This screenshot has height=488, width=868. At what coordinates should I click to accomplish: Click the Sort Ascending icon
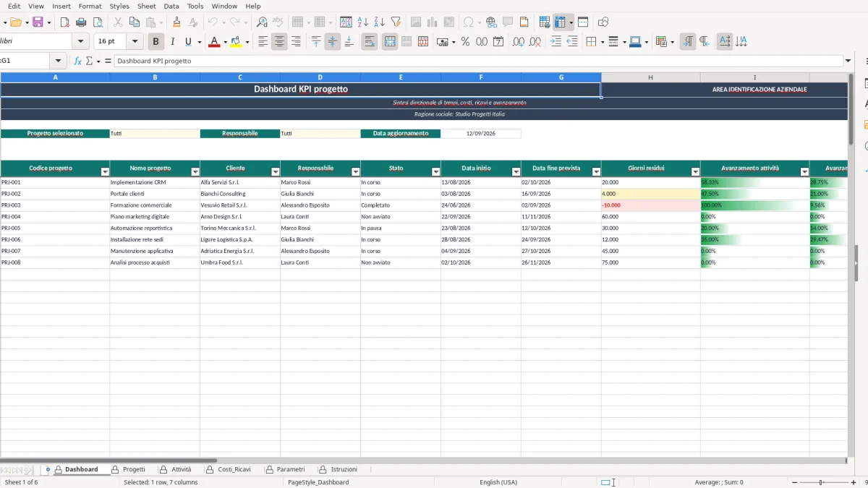click(x=363, y=22)
